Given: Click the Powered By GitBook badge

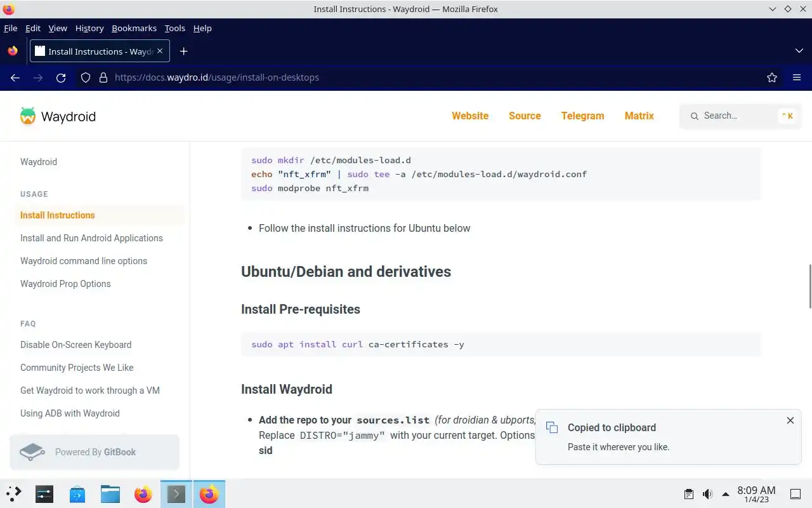Looking at the screenshot, I should [95, 452].
